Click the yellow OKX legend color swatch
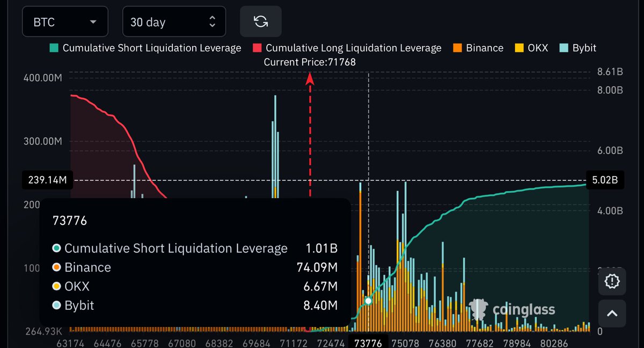 [x=519, y=48]
